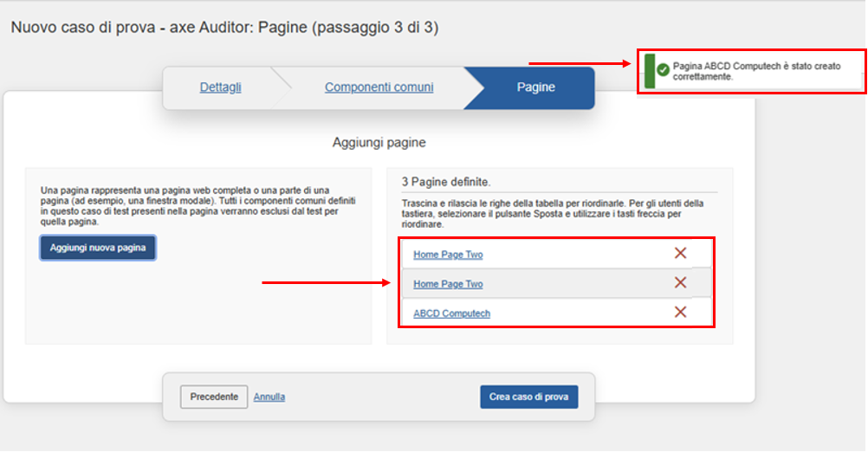Click the Aggiungi pagine heading

(379, 142)
